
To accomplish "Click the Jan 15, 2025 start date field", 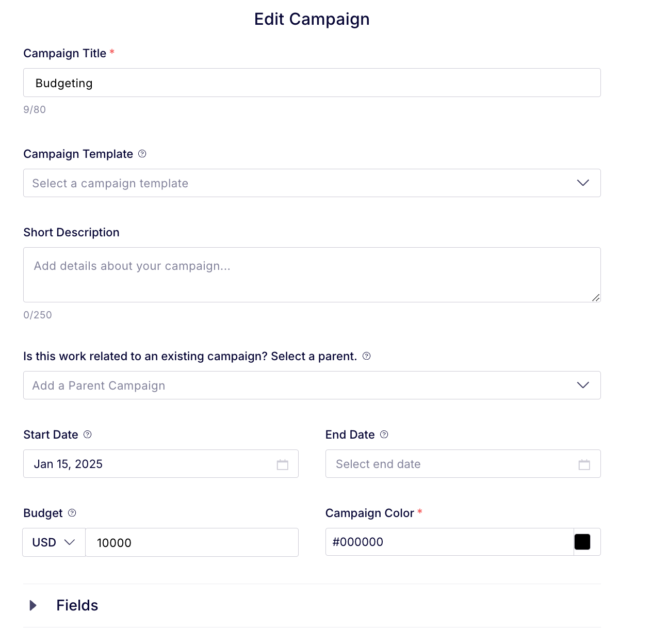I will (161, 464).
